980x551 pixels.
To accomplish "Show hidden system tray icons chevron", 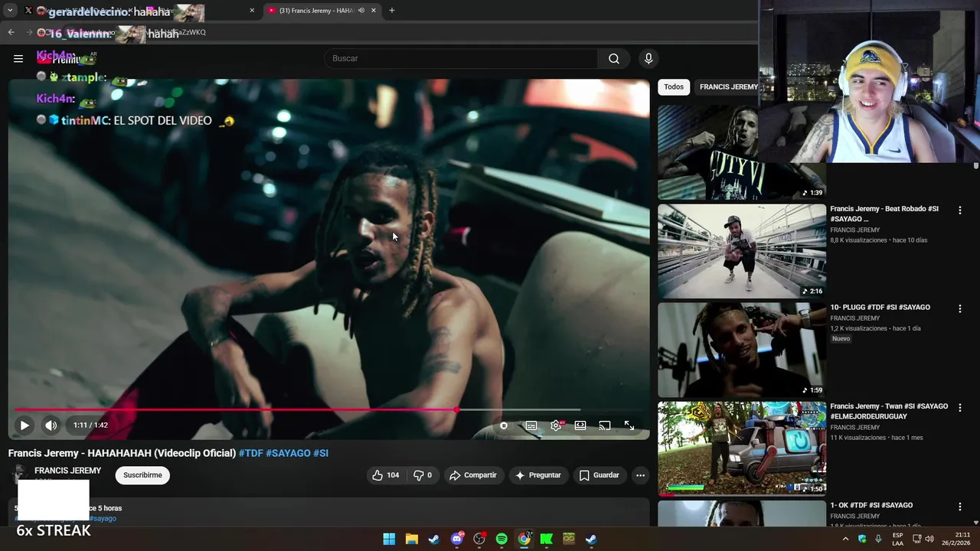I will tap(846, 539).
